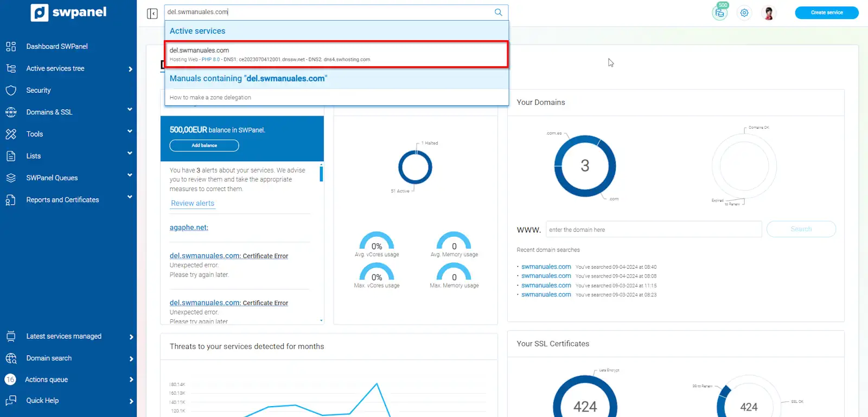This screenshot has height=417, width=868.
Task: Expand the Reports and Certificates chevron
Action: [130, 197]
